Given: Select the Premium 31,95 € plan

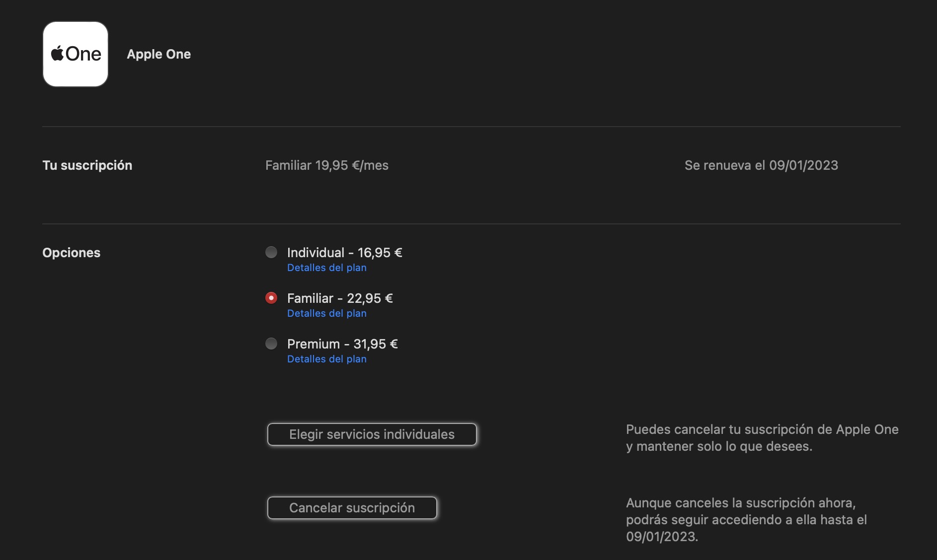Looking at the screenshot, I should point(271,344).
